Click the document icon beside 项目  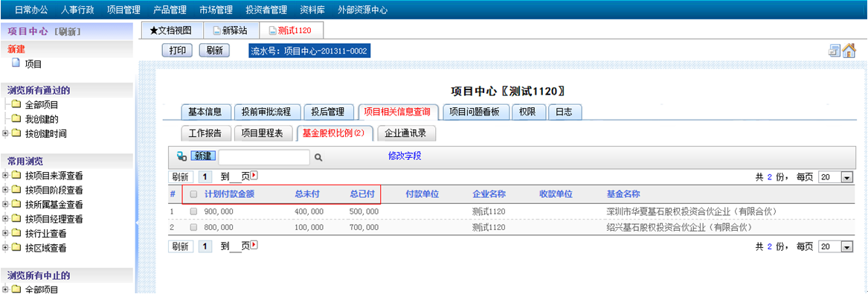[16, 63]
